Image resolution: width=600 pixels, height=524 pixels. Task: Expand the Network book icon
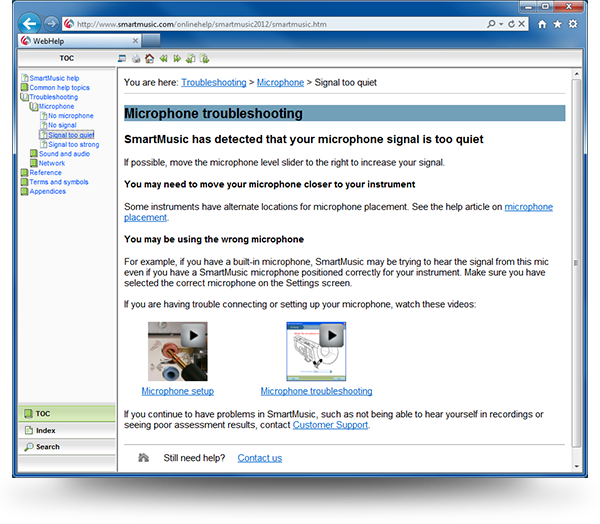34,163
